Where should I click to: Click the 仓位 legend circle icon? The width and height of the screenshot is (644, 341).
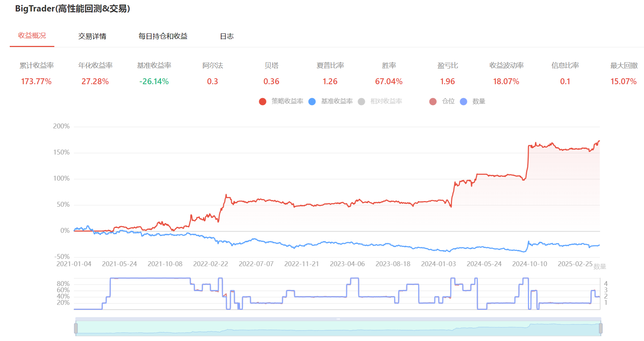pyautogui.click(x=433, y=101)
